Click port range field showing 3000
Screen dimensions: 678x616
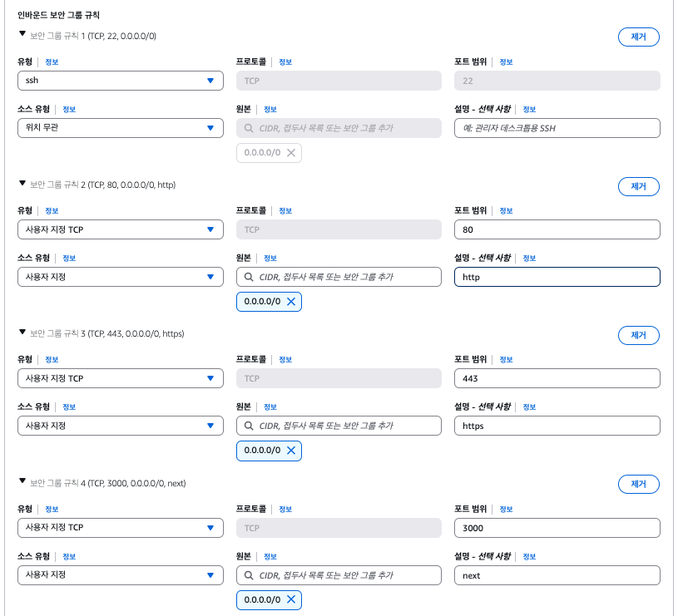(557, 528)
